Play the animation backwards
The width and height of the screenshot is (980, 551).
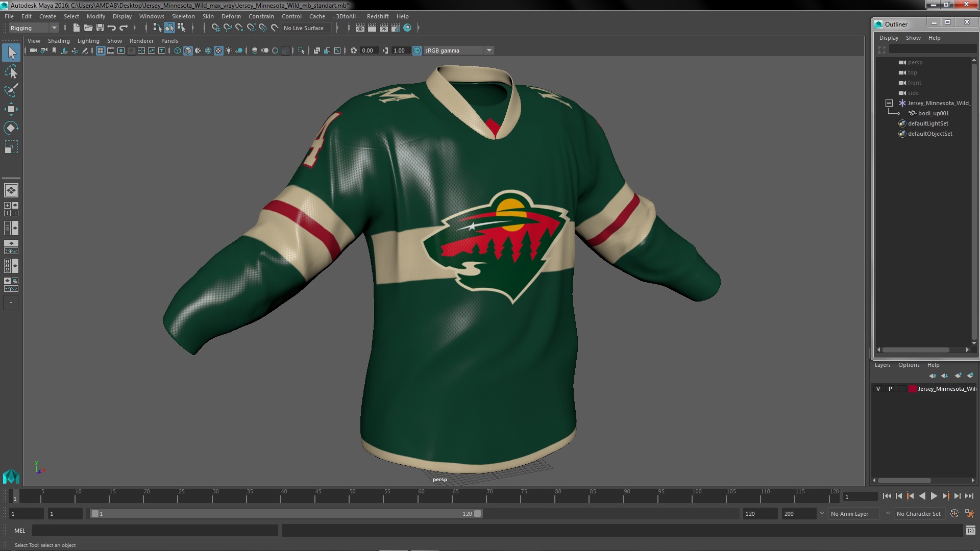tap(922, 496)
